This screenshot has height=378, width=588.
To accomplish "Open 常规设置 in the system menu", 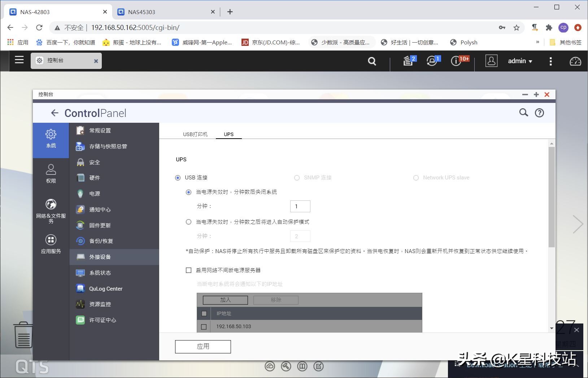I will click(114, 130).
